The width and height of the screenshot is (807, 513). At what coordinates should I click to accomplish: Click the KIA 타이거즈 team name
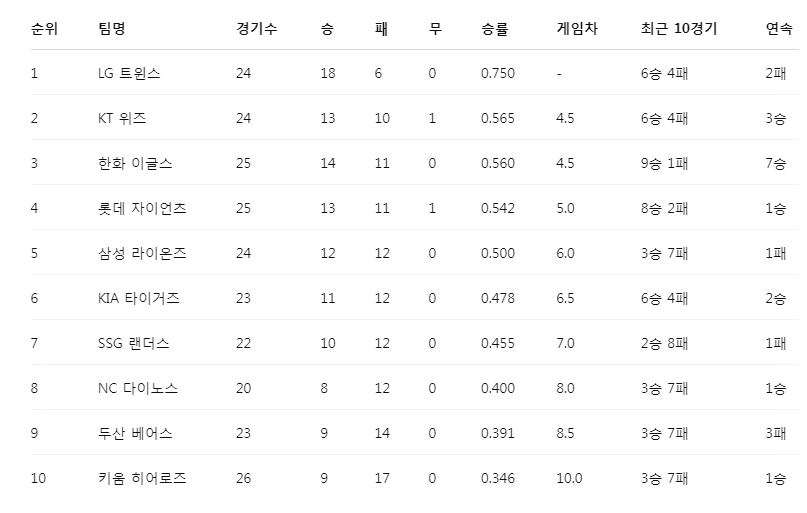click(x=139, y=298)
